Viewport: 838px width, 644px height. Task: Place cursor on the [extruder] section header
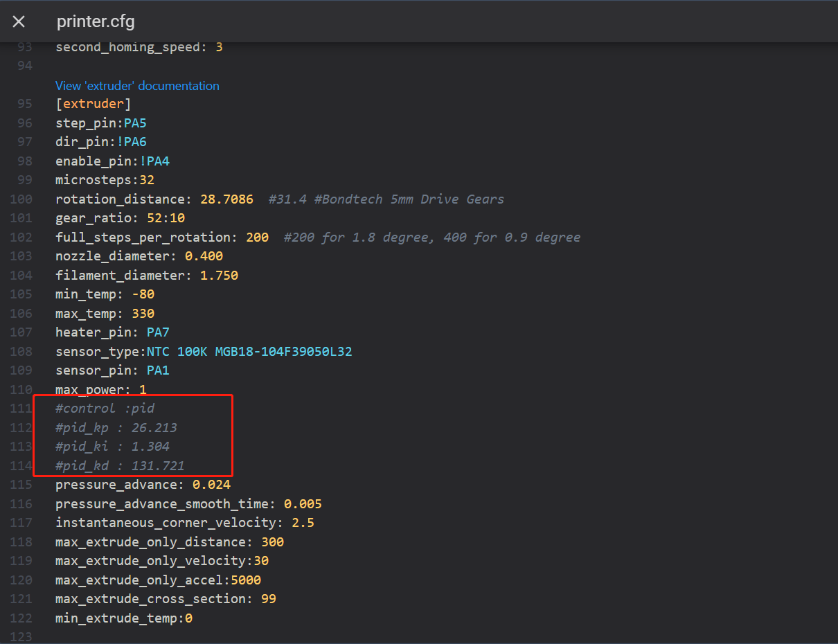click(93, 104)
